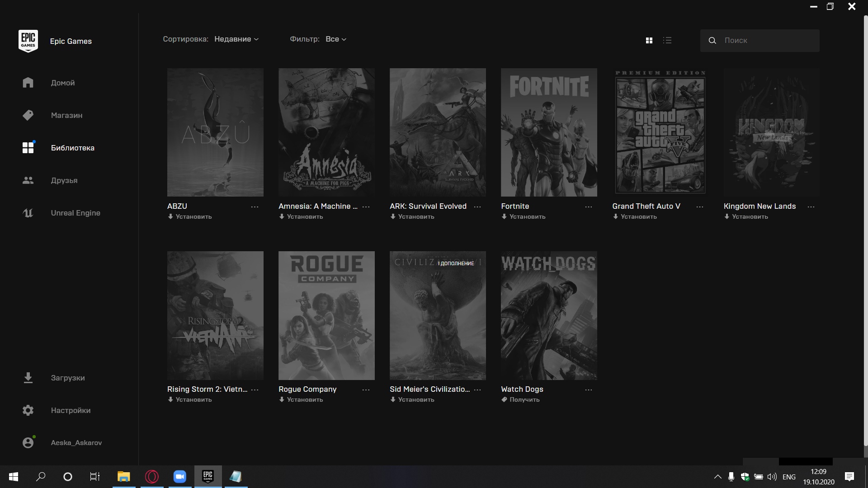
Task: Open Task View in the taskbar
Action: [95, 477]
